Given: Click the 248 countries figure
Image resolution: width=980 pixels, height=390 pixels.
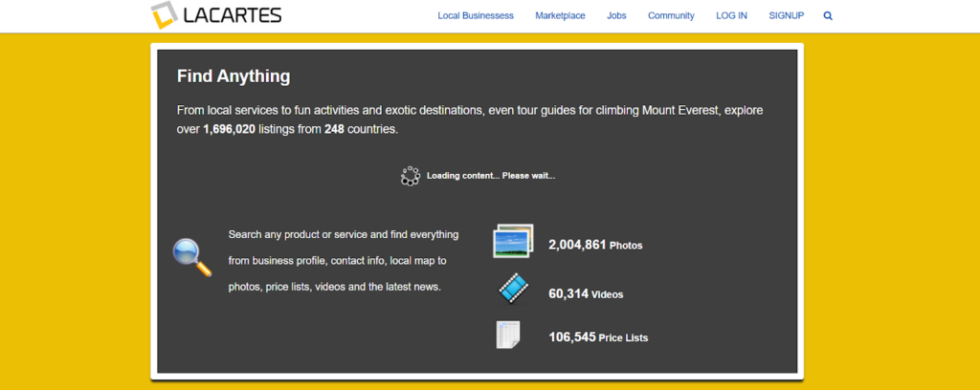Looking at the screenshot, I should coord(334,130).
